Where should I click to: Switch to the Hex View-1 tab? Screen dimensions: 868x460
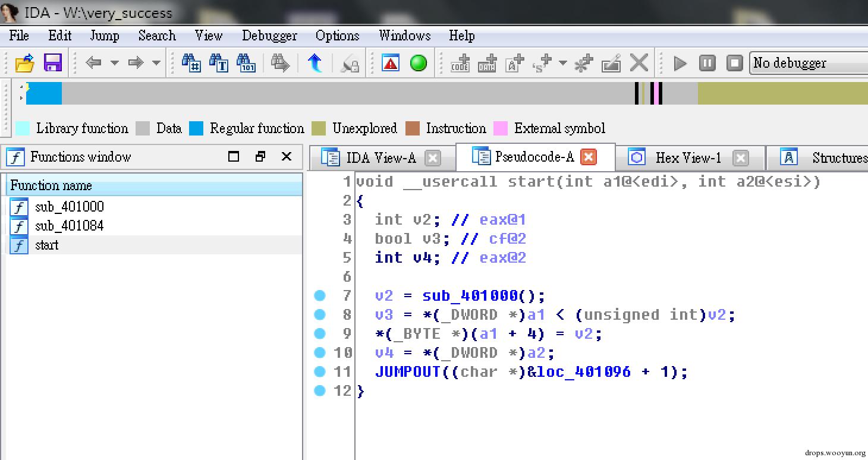[688, 157]
